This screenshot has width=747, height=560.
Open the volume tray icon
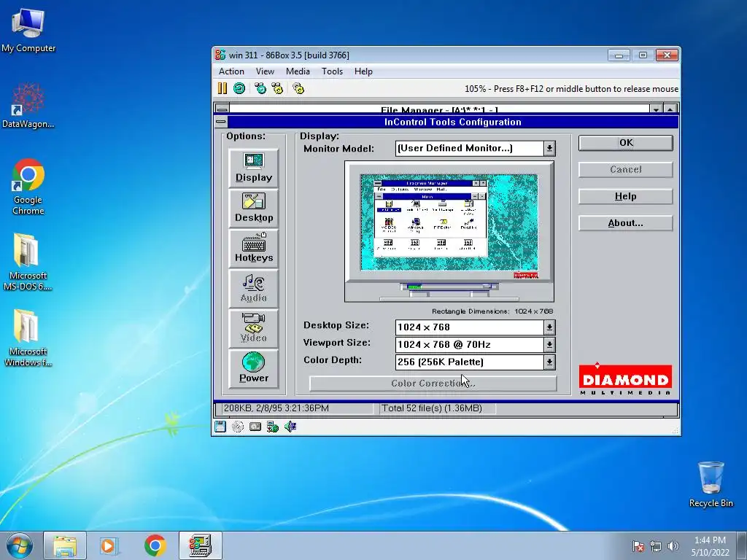(x=673, y=546)
